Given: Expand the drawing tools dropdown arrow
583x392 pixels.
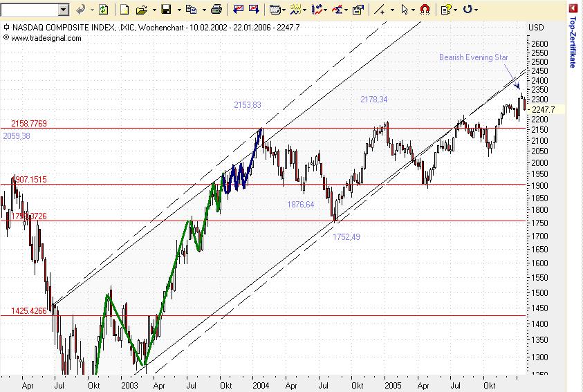Looking at the screenshot, I should 393,10.
